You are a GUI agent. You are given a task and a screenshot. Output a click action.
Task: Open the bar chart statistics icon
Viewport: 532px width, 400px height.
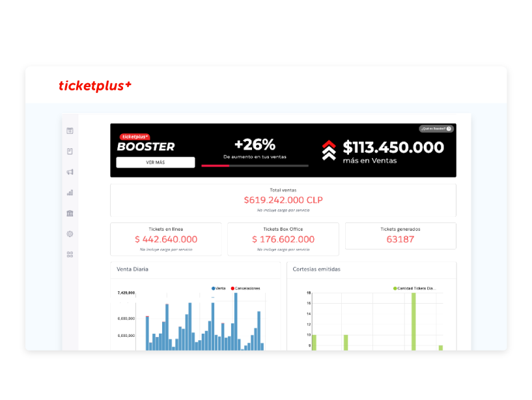[70, 193]
